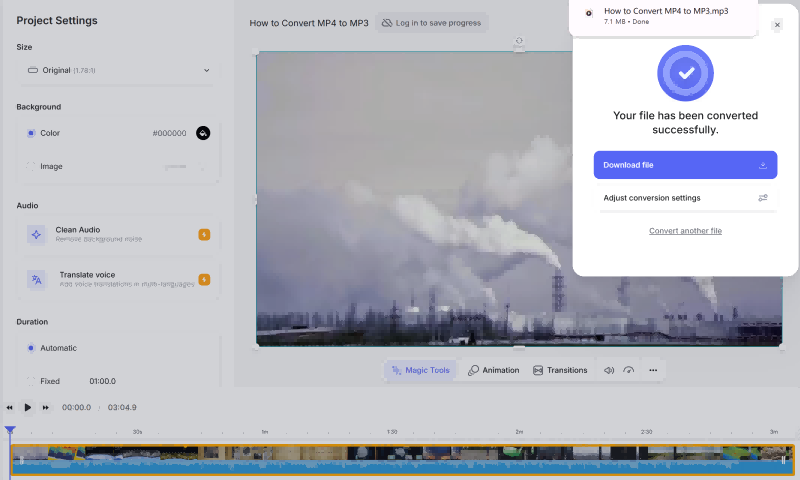Click the Clean Audio option label

click(78, 230)
